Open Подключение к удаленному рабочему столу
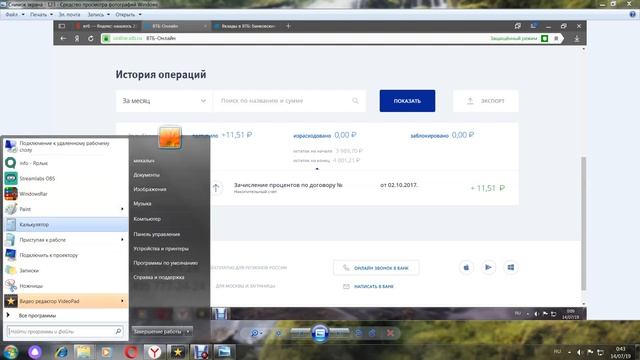 pos(66,147)
